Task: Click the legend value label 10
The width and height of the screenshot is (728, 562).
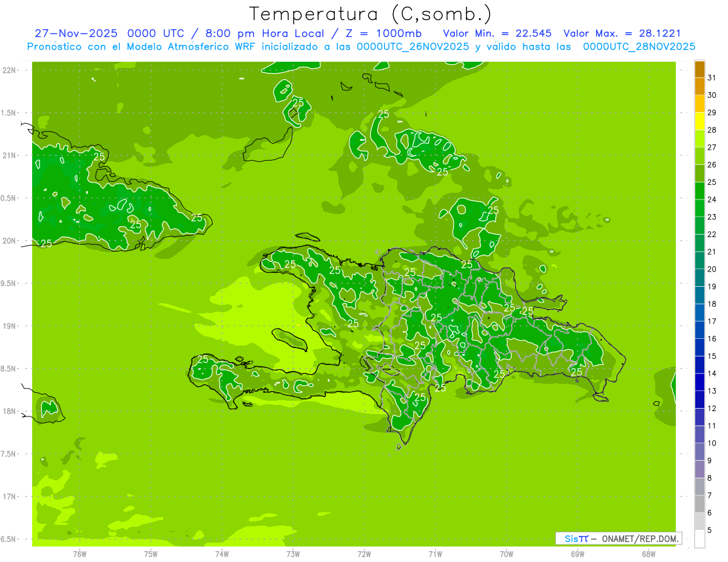Action: (712, 443)
